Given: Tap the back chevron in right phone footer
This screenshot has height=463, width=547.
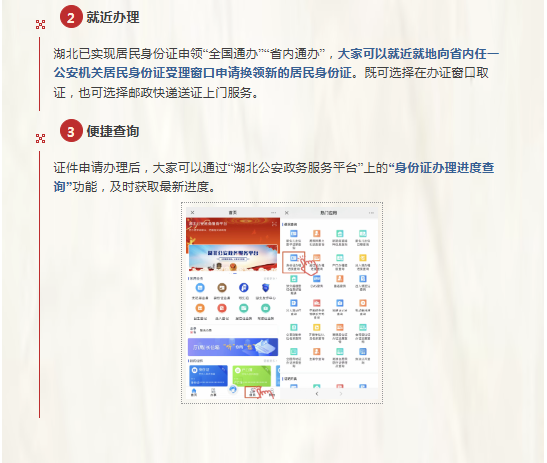Looking at the screenshot, I should pos(317,394).
